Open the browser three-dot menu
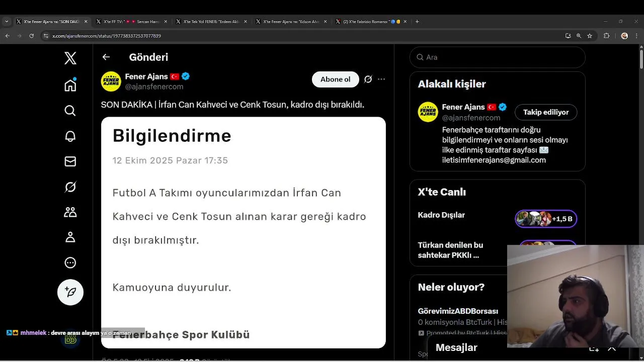The height and width of the screenshot is (362, 644). 636,36
